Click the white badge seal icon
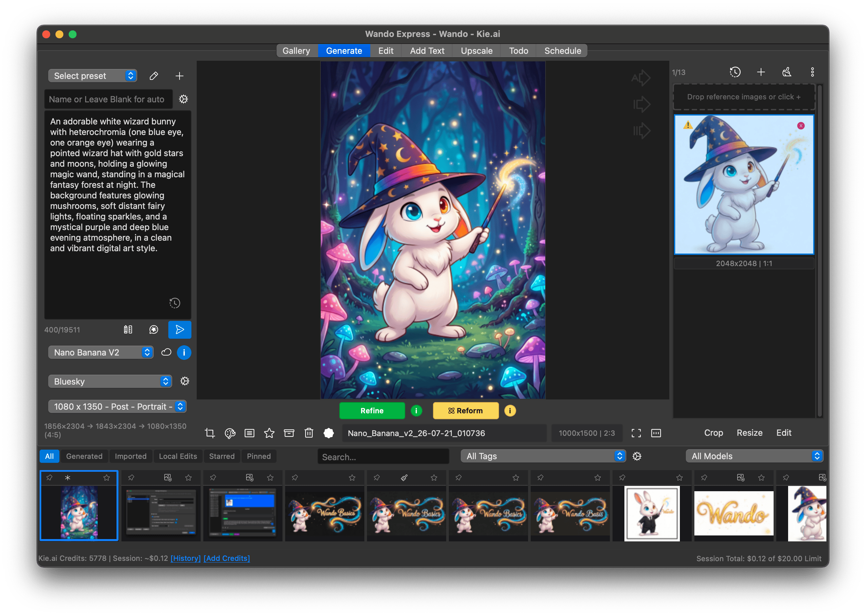Image resolution: width=866 pixels, height=616 pixels. pos(329,433)
